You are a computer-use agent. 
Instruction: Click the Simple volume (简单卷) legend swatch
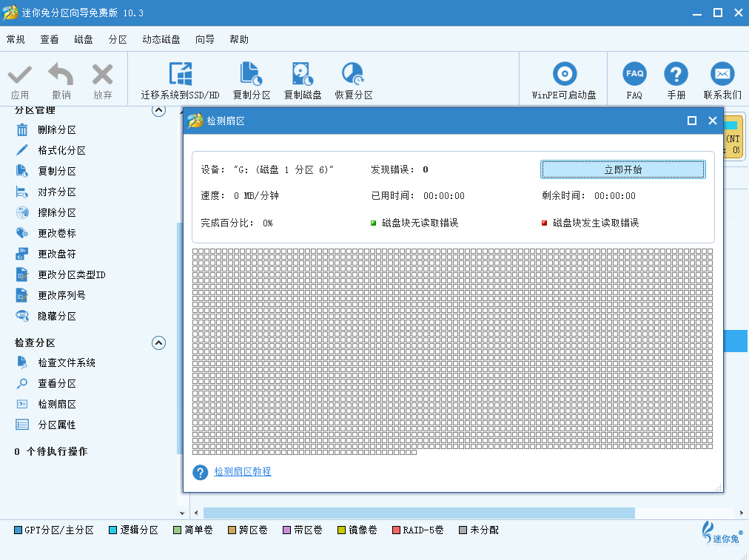coord(177,530)
